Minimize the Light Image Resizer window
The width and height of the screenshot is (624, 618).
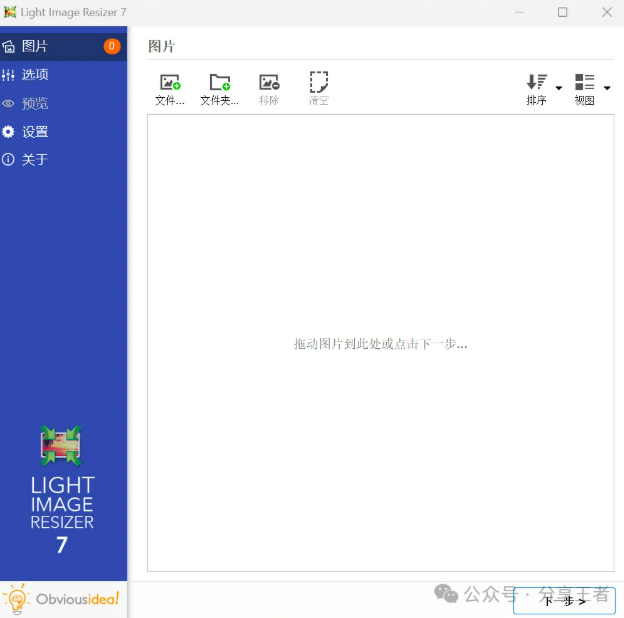[518, 12]
